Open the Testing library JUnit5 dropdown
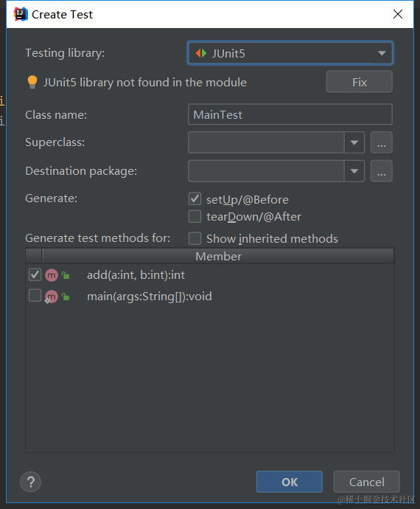This screenshot has width=420, height=509. click(290, 53)
